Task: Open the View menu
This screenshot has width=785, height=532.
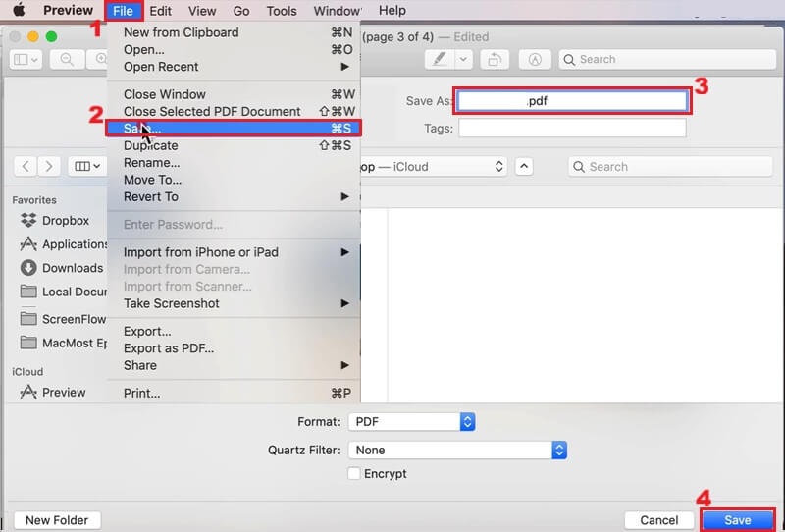Action: pyautogui.click(x=202, y=11)
